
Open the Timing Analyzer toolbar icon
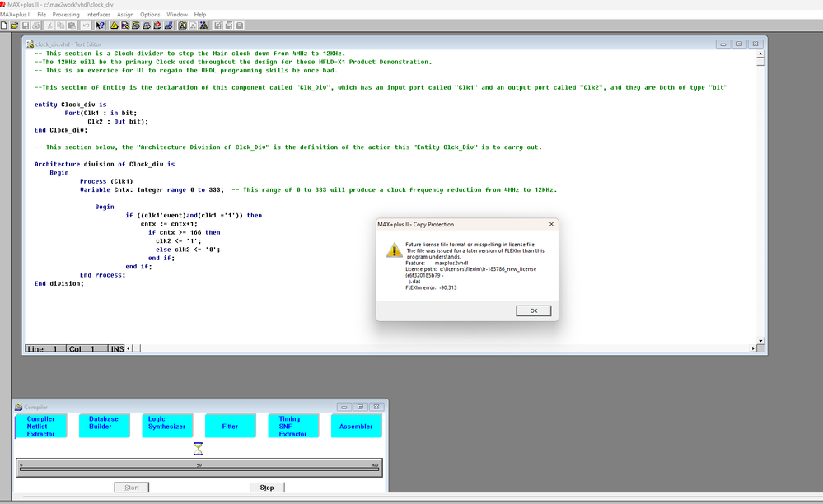point(157,26)
